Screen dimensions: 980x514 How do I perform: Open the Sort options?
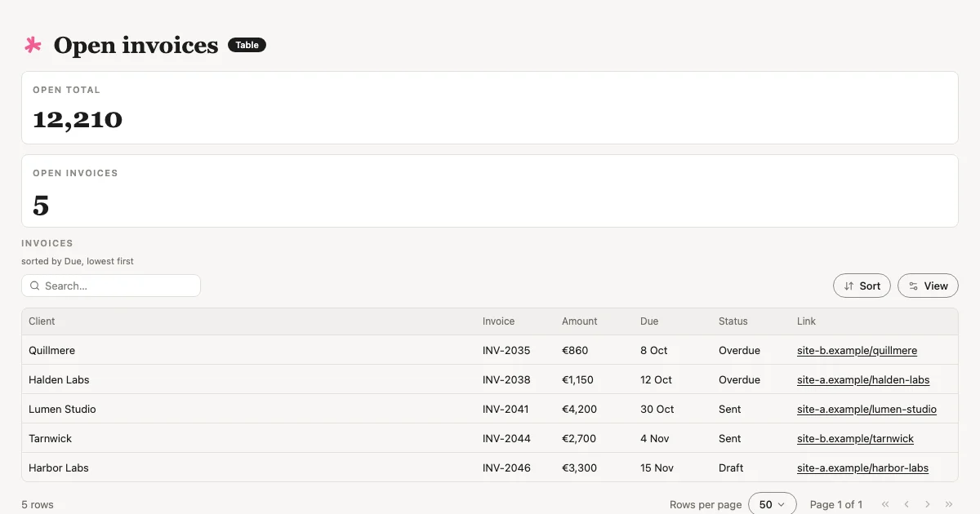click(x=862, y=286)
